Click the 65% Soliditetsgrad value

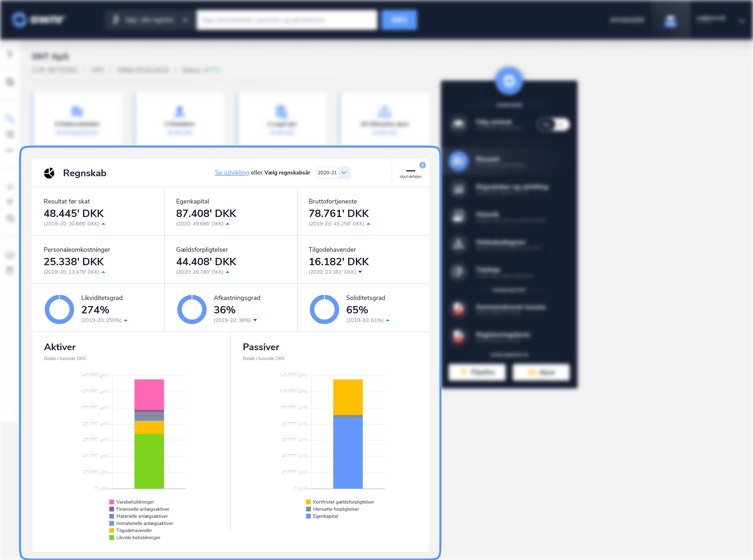(x=357, y=310)
